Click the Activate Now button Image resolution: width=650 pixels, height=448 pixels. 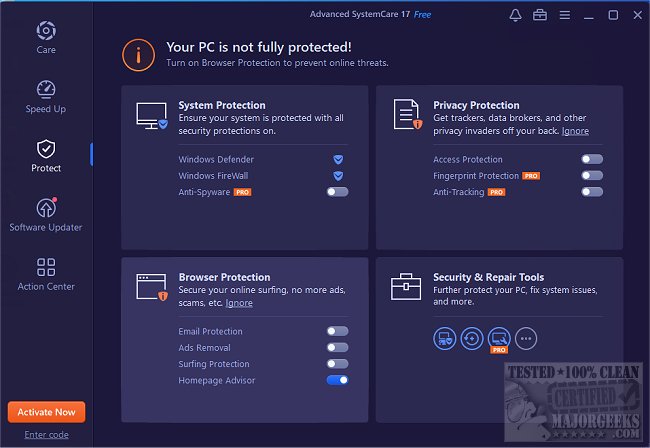click(x=46, y=412)
